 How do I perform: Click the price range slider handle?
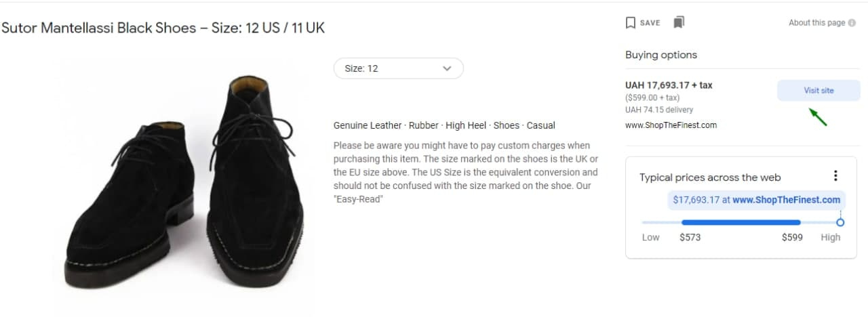tap(840, 222)
